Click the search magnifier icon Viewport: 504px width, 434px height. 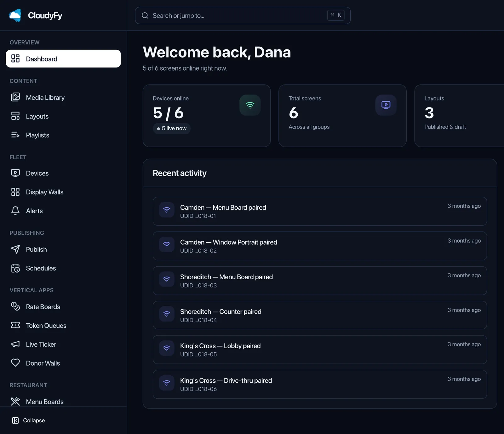click(x=145, y=15)
